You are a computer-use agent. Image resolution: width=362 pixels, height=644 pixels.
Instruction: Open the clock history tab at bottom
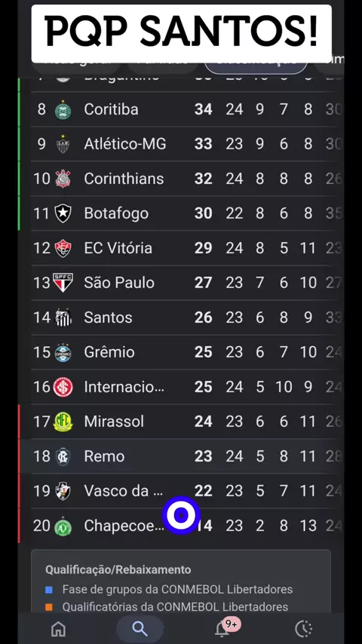[x=304, y=629]
